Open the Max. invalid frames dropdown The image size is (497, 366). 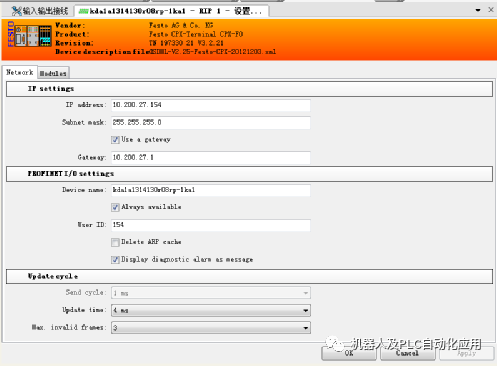211,328
